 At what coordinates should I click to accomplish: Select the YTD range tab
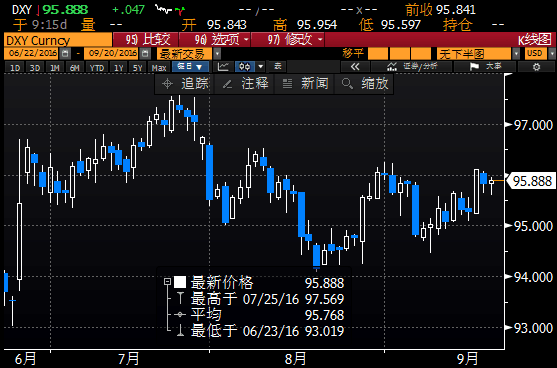(x=97, y=67)
